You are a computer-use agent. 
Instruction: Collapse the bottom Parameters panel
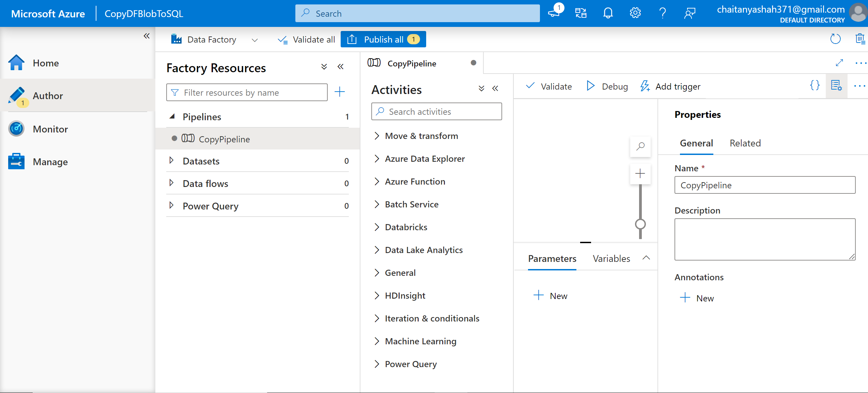click(646, 258)
